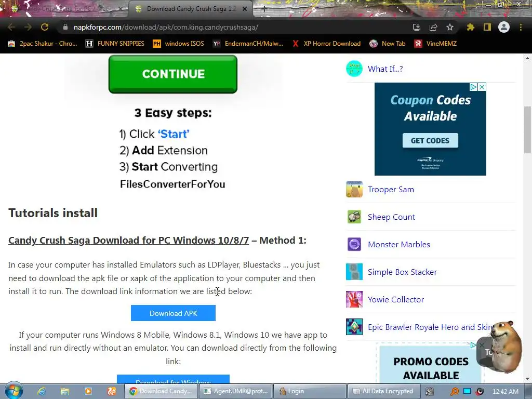532x399 pixels.
Task: Open the Monster Marbles link
Action: pos(398,244)
